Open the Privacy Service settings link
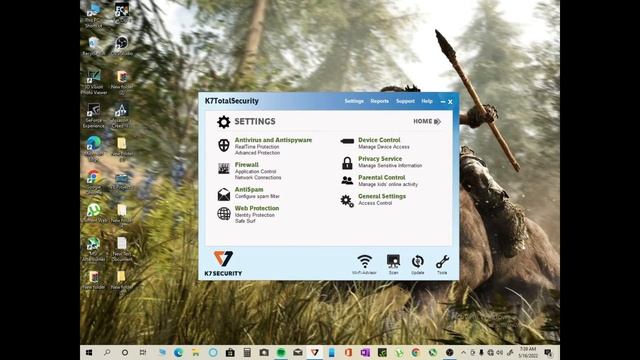640x360 pixels. [x=380, y=159]
